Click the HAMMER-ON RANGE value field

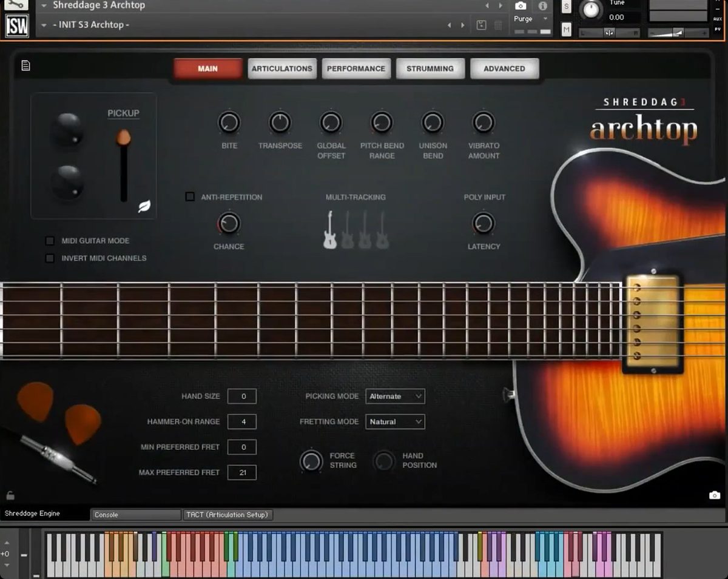pyautogui.click(x=242, y=421)
